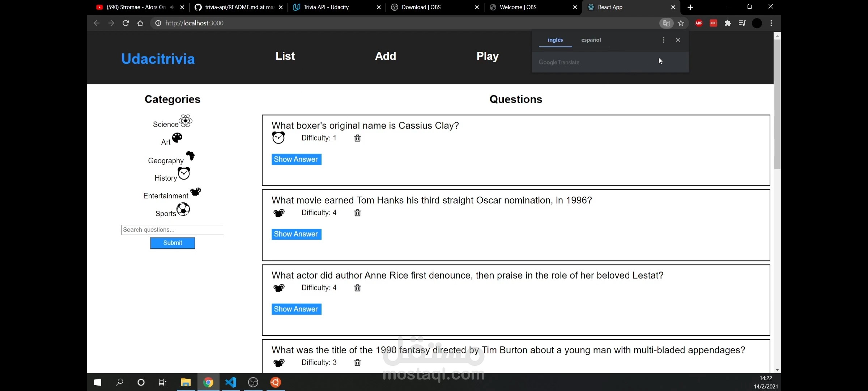Open Chrome's main three-dot menu
This screenshot has width=868, height=391.
pos(771,23)
